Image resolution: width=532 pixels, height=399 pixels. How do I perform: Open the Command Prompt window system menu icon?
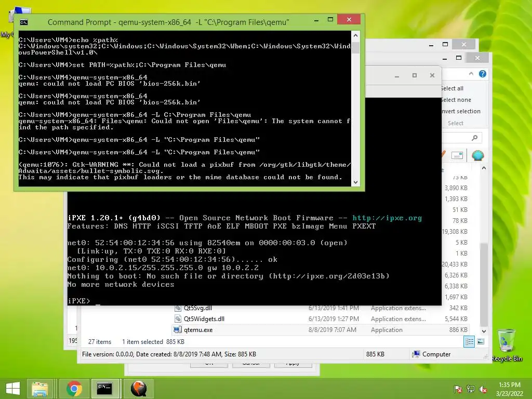pos(24,22)
